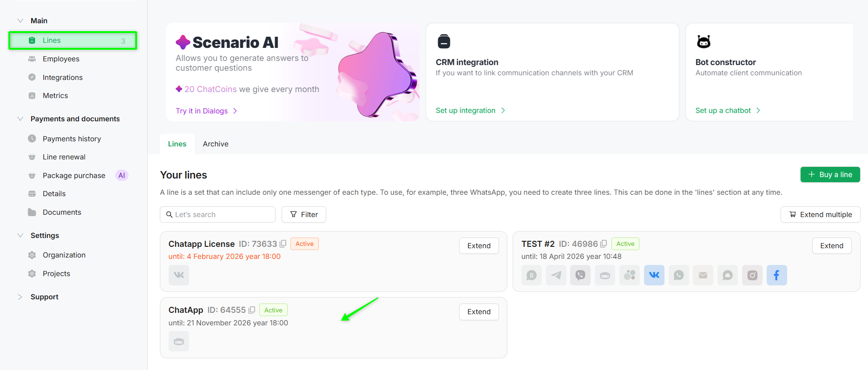Click the grey VK icon in Chatapp License

pos(179,275)
